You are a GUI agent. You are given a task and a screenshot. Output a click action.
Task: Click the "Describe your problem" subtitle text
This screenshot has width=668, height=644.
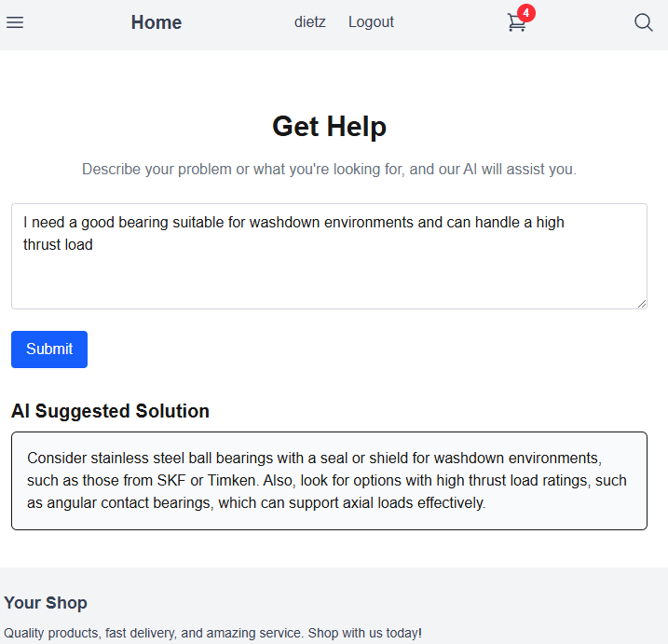tap(329, 170)
